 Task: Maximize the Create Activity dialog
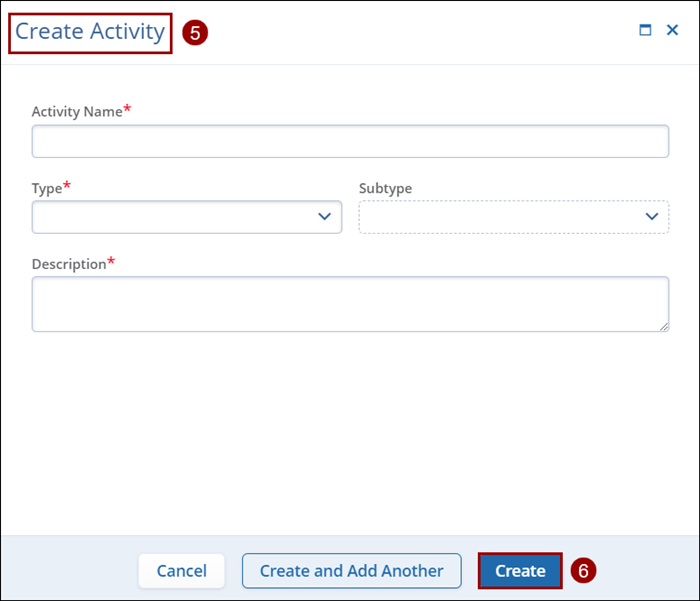pos(645,30)
